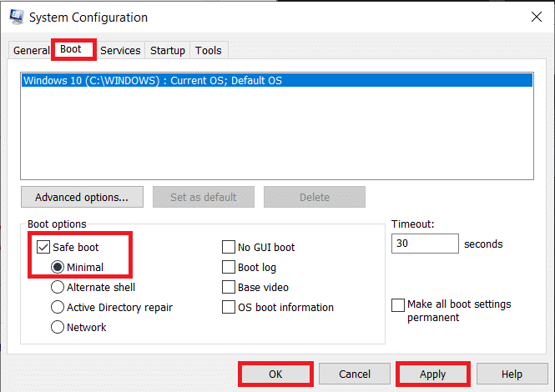Select the Minimal radio option
Viewport: 555px width, 392px height.
(58, 268)
